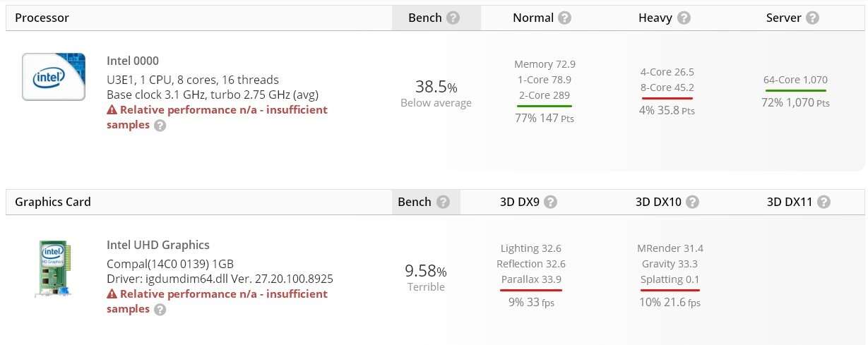Click the processor 38.5% bench score
868x345 pixels.
click(x=436, y=87)
